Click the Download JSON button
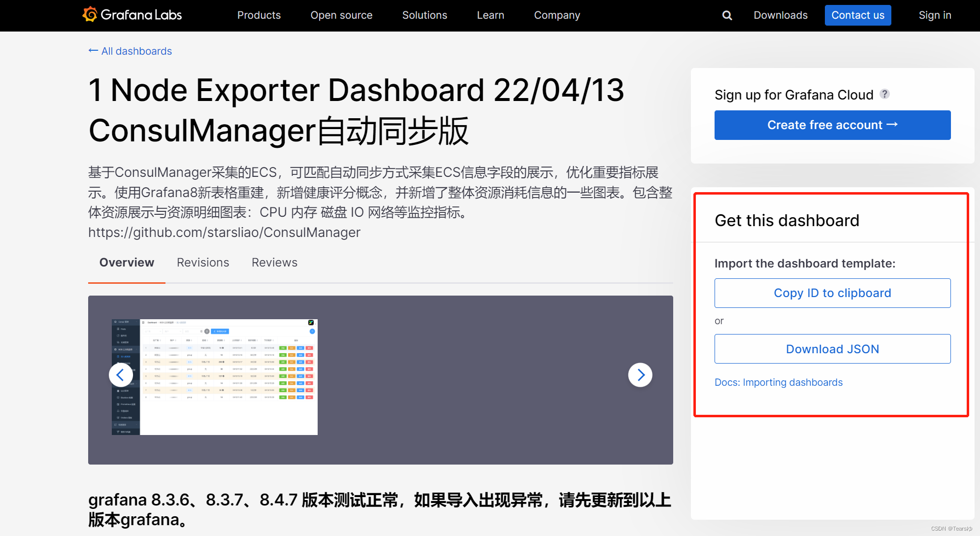The width and height of the screenshot is (980, 536). pyautogui.click(x=832, y=348)
